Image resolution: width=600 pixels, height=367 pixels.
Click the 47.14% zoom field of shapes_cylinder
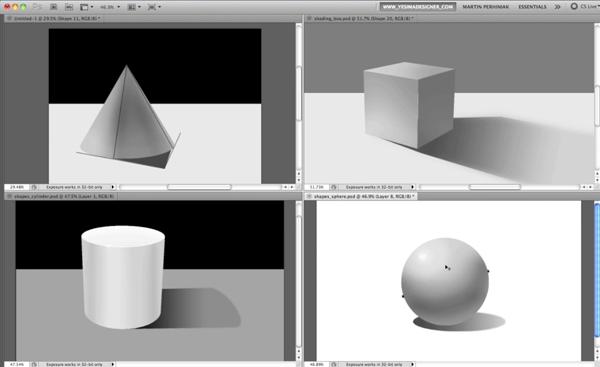[x=17, y=364]
